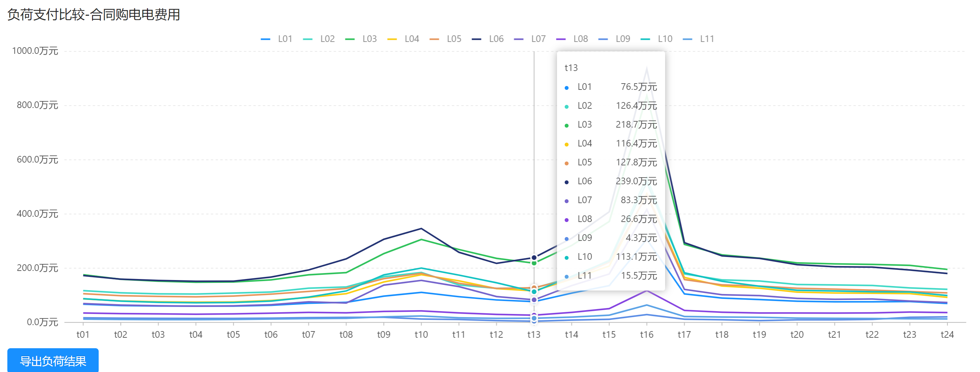
Task: Click the chart title 负荷支付比较-合同购电电费用
Action: click(x=93, y=14)
